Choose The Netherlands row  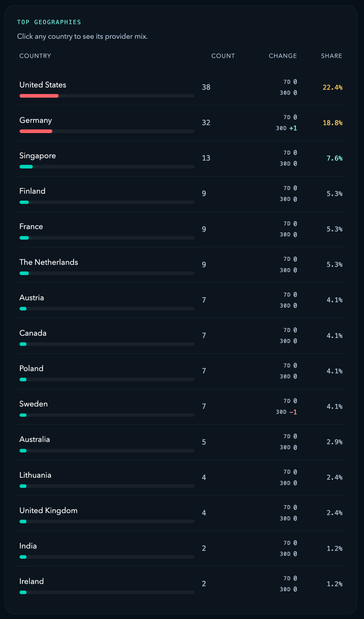pos(49,262)
